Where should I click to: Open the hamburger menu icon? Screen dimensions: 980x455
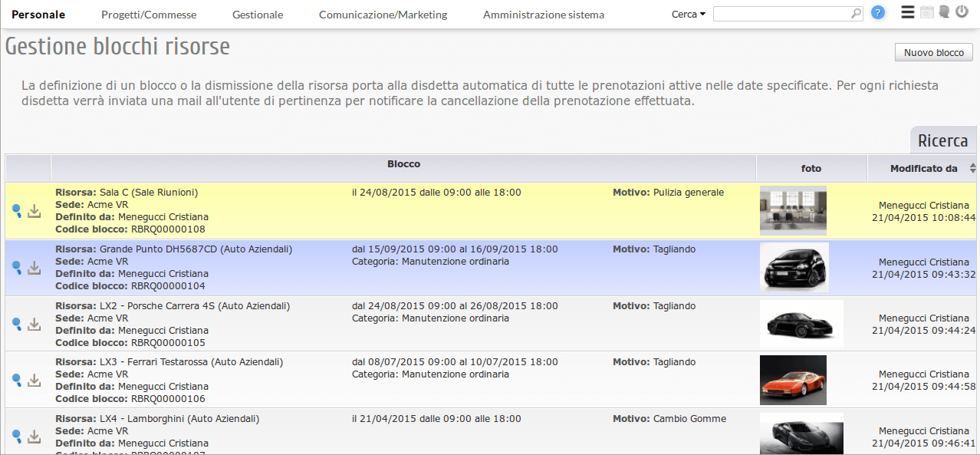tap(908, 12)
